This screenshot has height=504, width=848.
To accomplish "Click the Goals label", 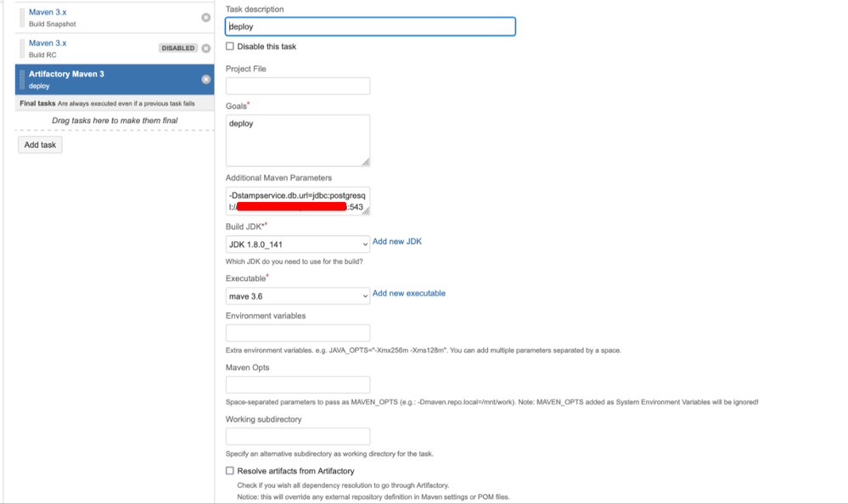I will (x=236, y=106).
